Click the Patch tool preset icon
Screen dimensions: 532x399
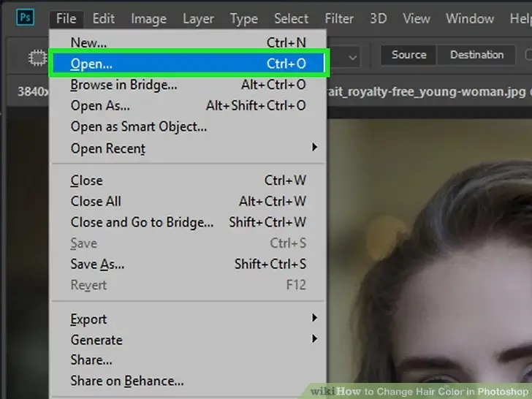tap(37, 58)
